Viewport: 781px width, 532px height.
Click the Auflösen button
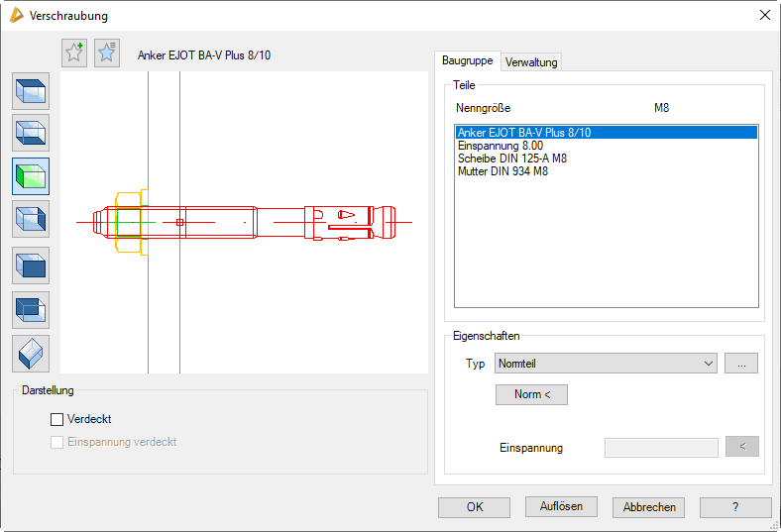[x=562, y=506]
